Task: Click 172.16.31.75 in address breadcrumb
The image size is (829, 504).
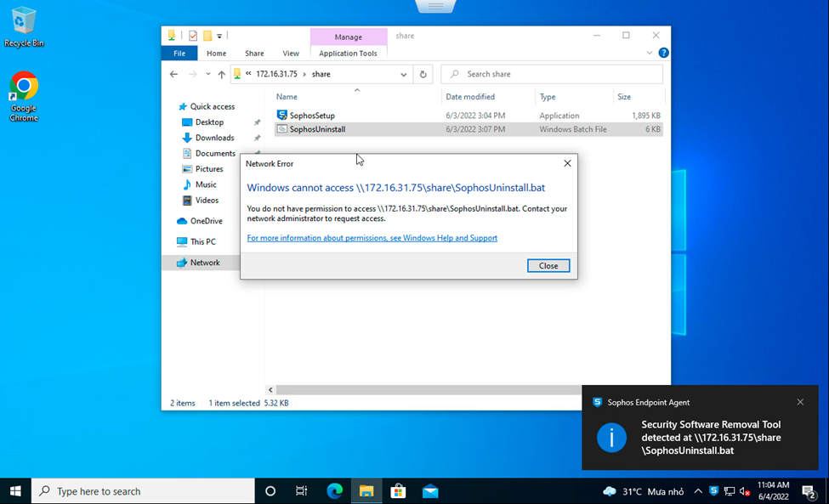Action: pos(276,75)
